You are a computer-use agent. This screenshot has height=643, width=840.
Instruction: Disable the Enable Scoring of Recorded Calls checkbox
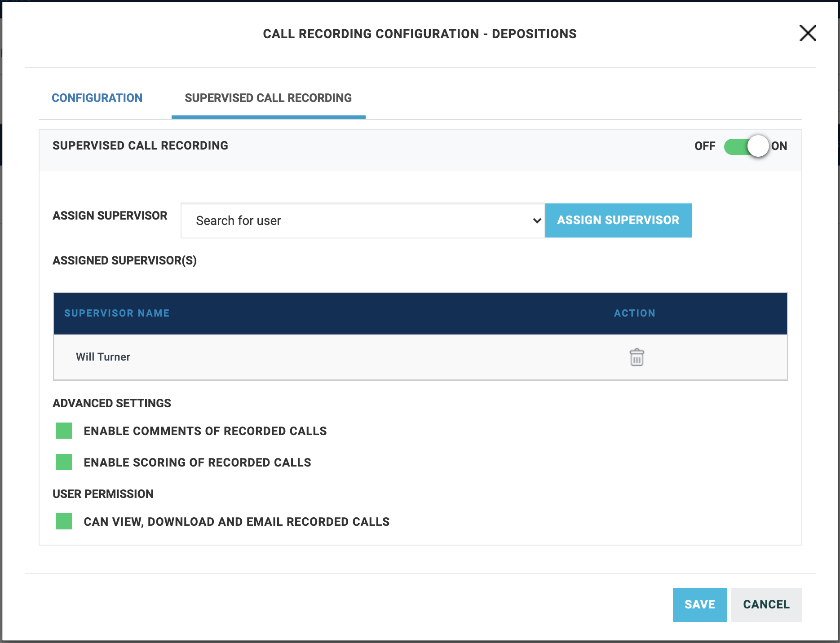point(64,462)
